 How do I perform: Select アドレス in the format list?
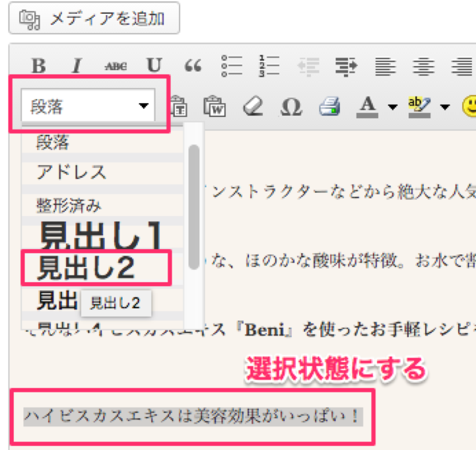[x=71, y=172]
